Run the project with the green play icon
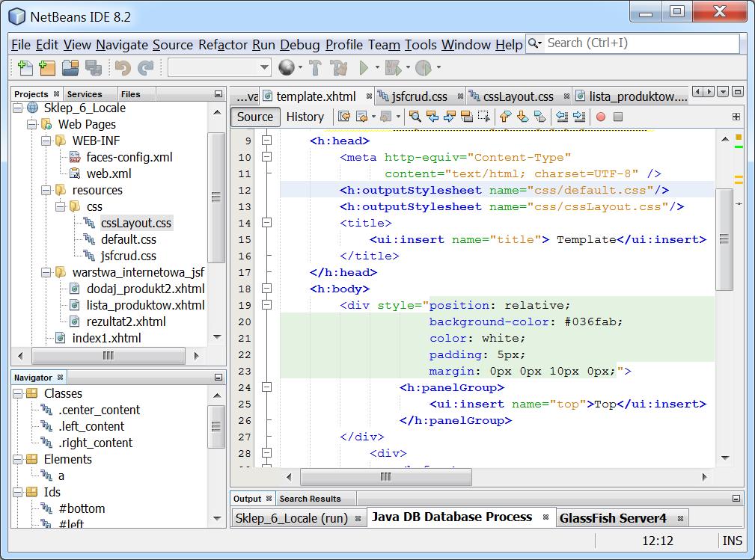Viewport: 755px width, 560px height. click(x=364, y=68)
